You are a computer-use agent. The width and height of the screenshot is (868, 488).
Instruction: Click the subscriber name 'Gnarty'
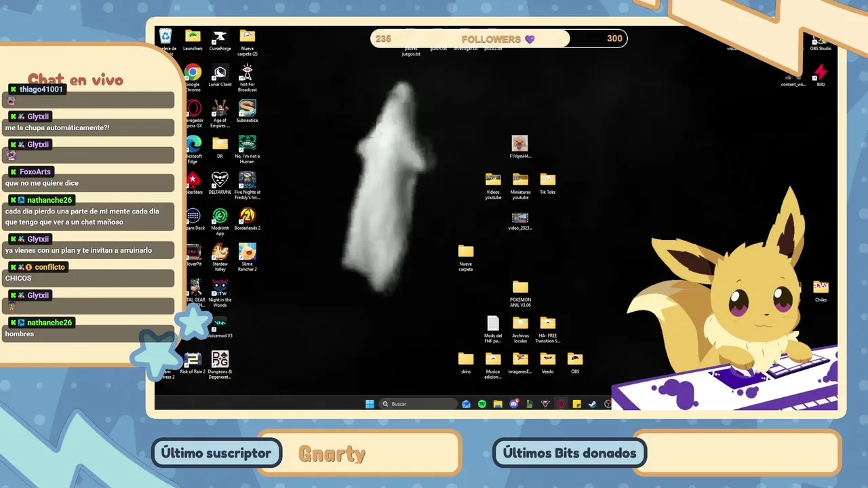[332, 453]
